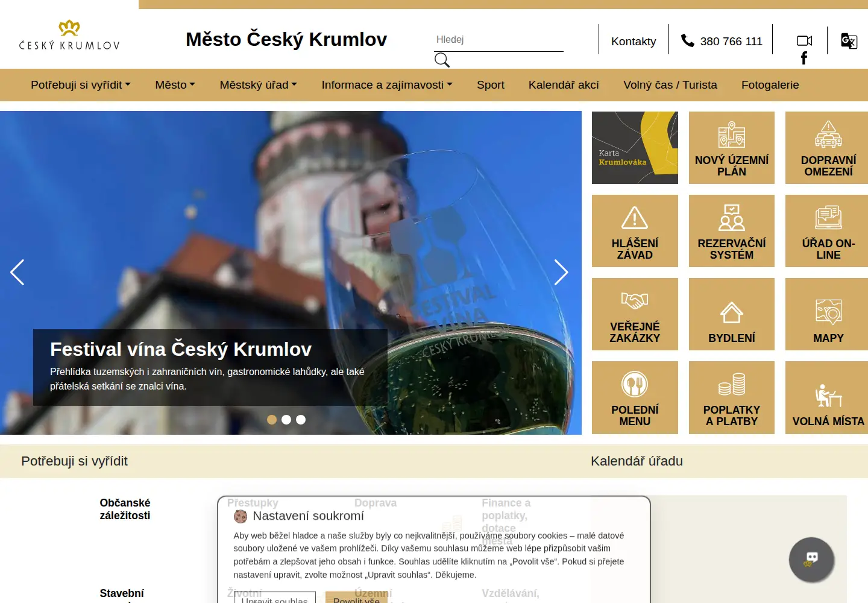Click phone number 380 766 111

click(722, 41)
